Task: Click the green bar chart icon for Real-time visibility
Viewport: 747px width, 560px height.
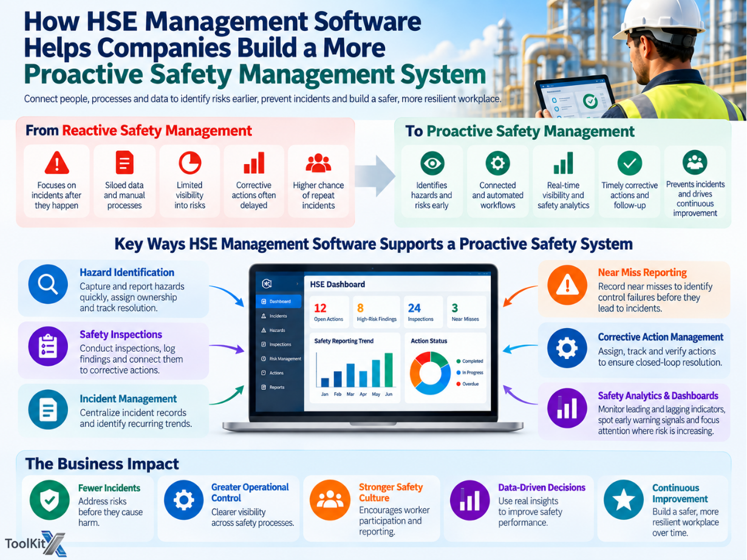Action: pyautogui.click(x=564, y=163)
